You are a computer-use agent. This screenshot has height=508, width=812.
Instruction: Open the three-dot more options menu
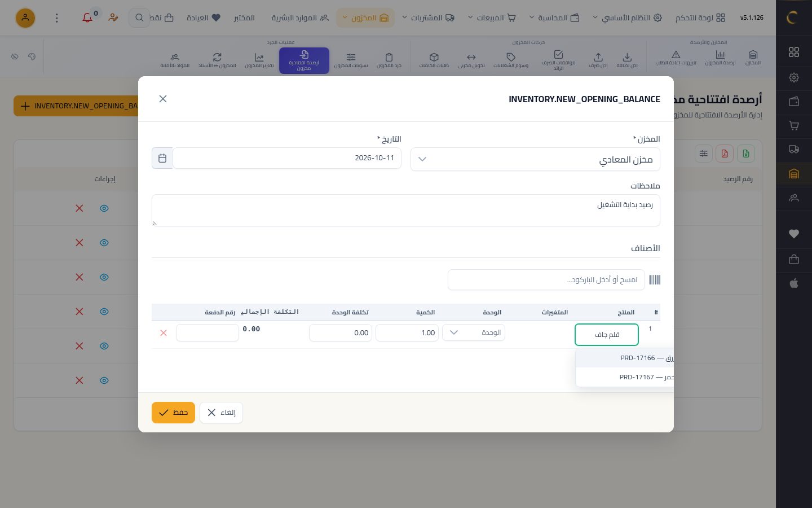point(56,18)
